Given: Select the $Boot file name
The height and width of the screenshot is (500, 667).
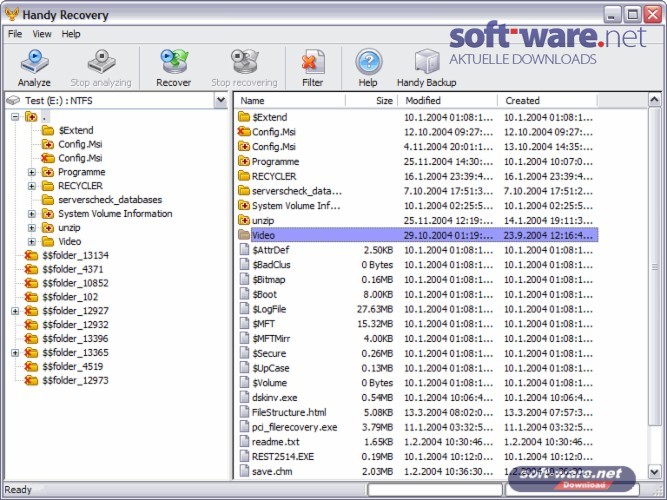Looking at the screenshot, I should (264, 294).
